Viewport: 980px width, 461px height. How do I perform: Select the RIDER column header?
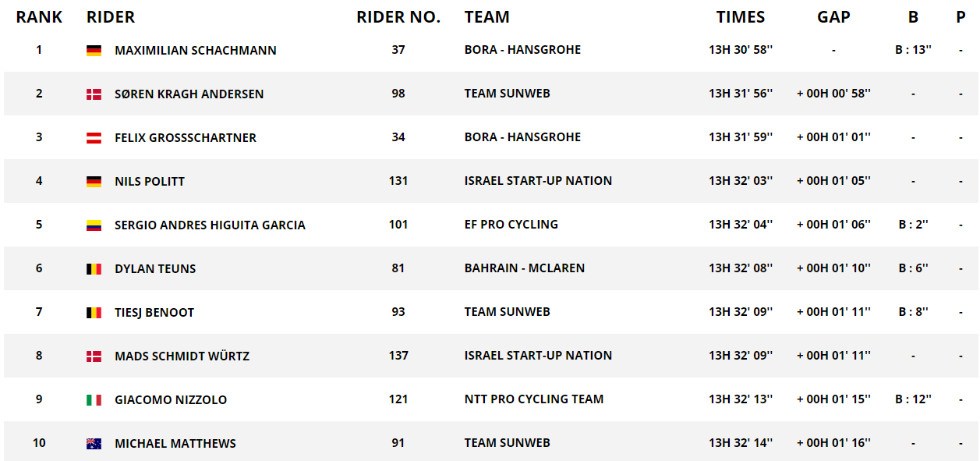tap(111, 17)
